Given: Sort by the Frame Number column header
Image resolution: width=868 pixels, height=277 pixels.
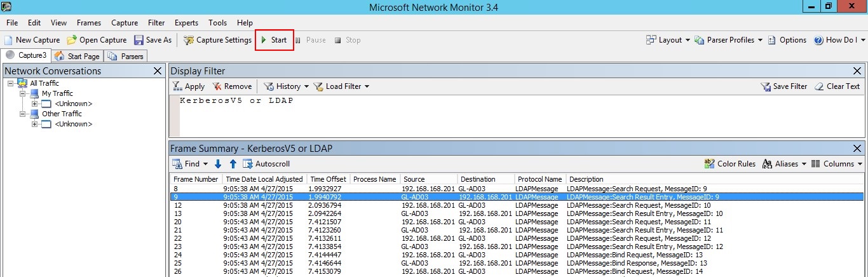Looking at the screenshot, I should [x=196, y=179].
